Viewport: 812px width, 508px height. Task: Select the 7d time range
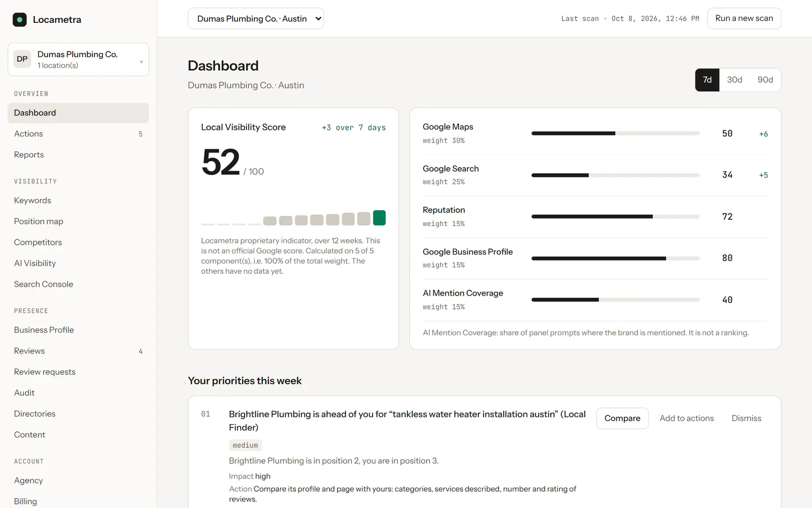click(707, 80)
